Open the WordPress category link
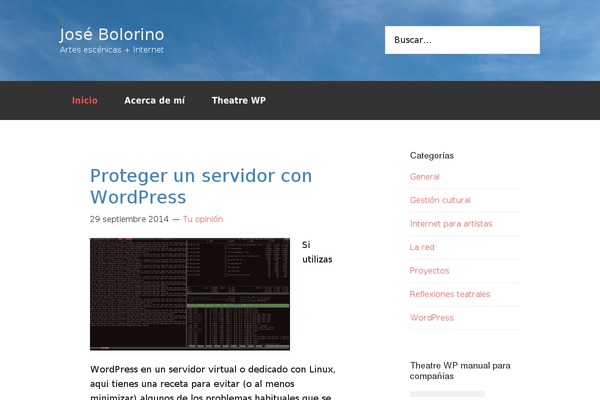The height and width of the screenshot is (400, 600). pyautogui.click(x=432, y=318)
